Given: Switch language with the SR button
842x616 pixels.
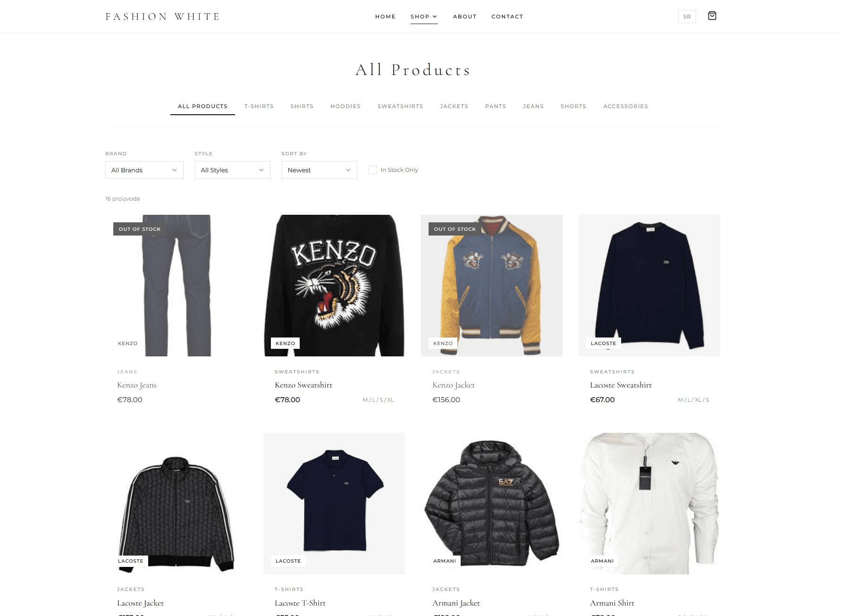Looking at the screenshot, I should [x=687, y=17].
